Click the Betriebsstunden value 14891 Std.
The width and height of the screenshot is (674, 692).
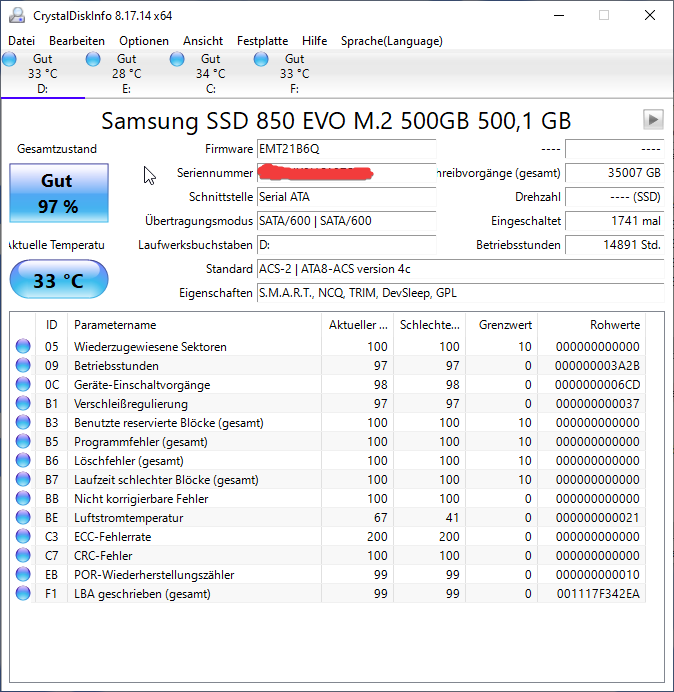click(x=614, y=245)
